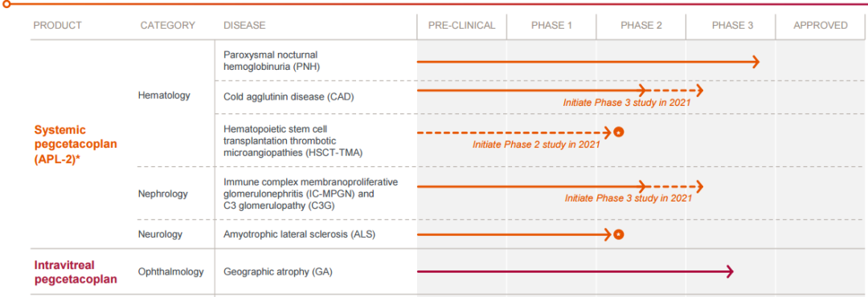This screenshot has height=297, width=868.
Task: Select the PRE-CLINICAL column header
Action: pyautogui.click(x=461, y=26)
